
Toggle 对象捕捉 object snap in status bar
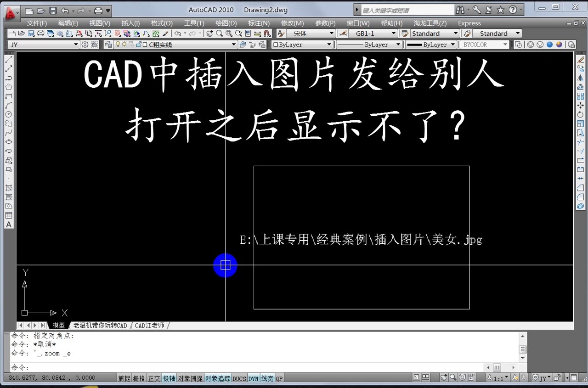[x=190, y=378]
